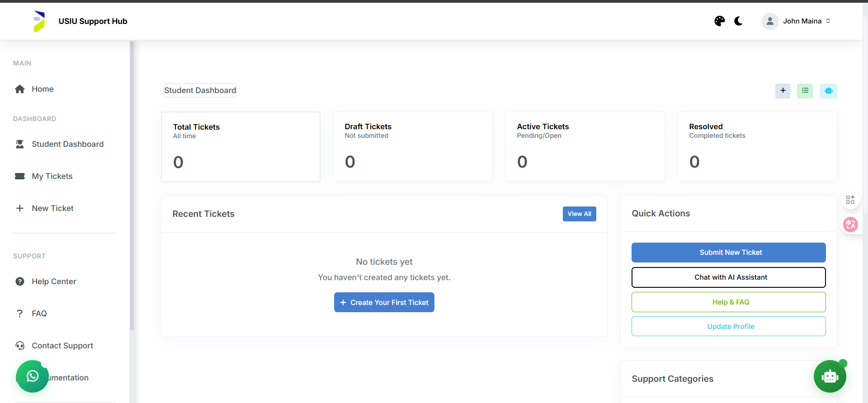Open the green AI chatbot floating button
Viewport: 868px width, 403px height.
click(830, 376)
